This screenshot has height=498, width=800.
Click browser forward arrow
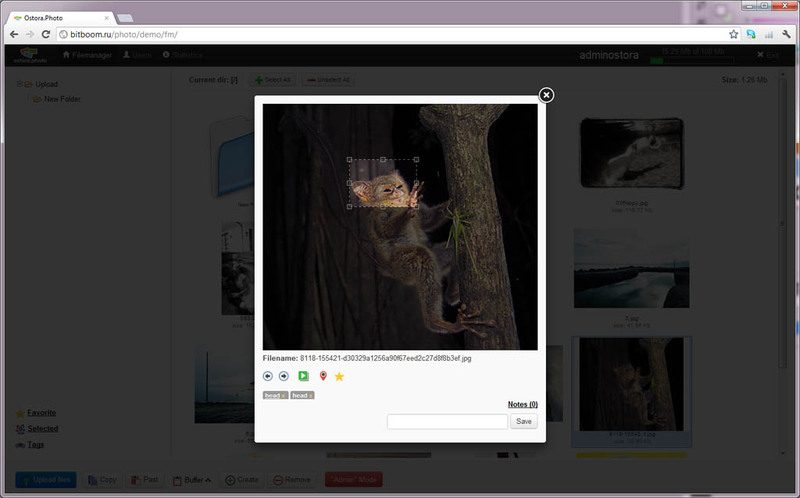click(30, 34)
